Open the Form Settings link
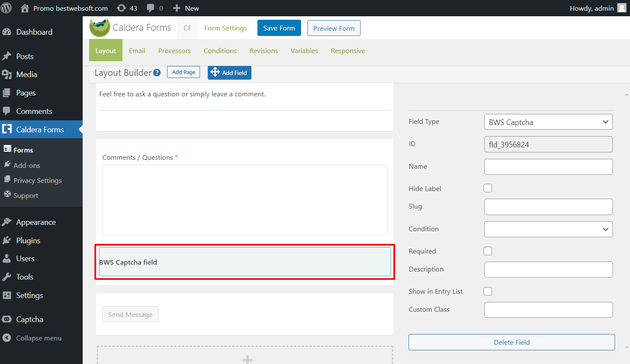The image size is (630, 364). tap(226, 28)
